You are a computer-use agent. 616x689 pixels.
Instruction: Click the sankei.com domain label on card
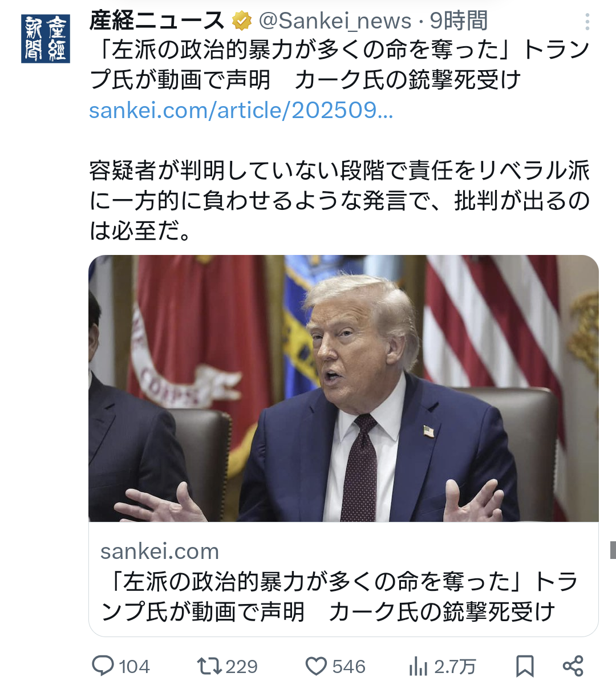click(160, 551)
